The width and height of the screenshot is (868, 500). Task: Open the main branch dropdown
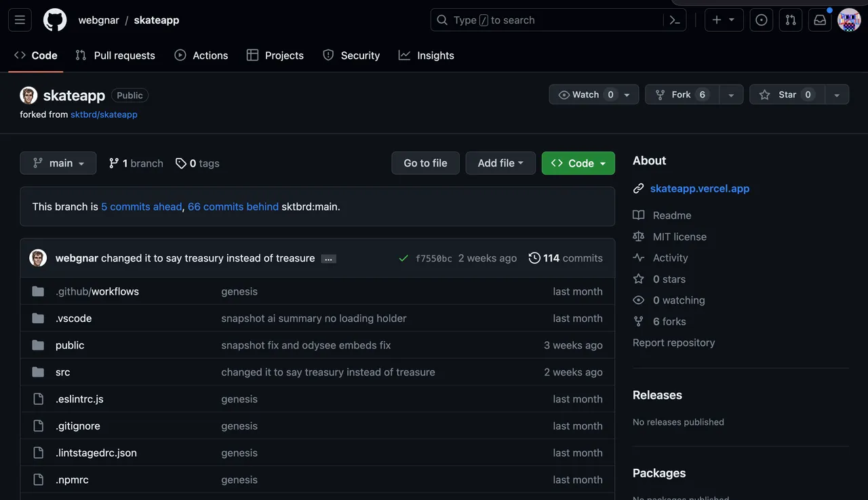(x=58, y=163)
